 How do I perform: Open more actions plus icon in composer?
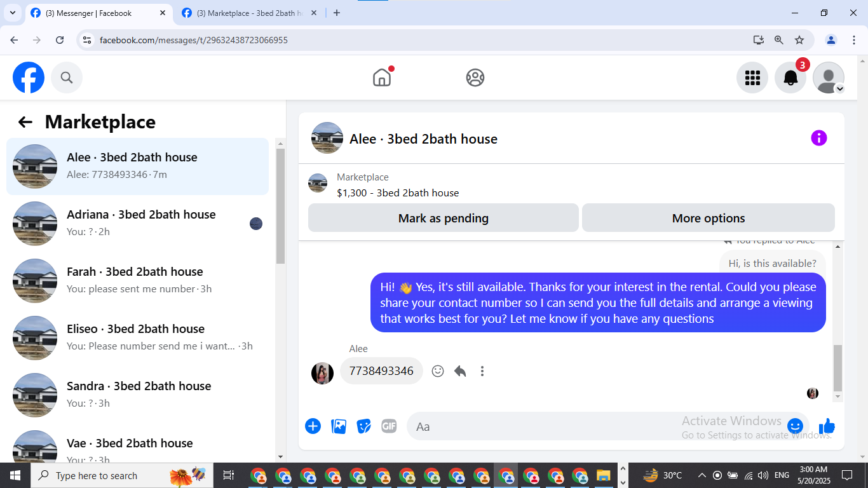tap(313, 426)
